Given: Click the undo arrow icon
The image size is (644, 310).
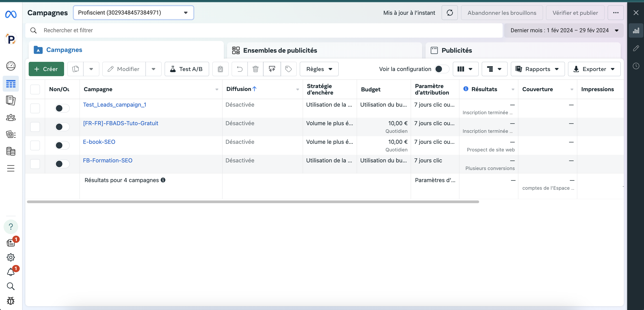Looking at the screenshot, I should (x=240, y=69).
